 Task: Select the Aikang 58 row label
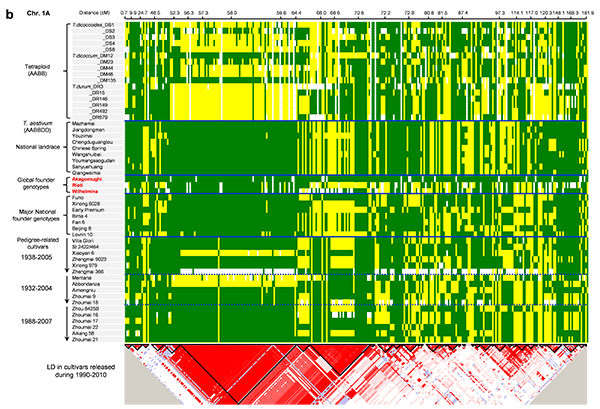coord(84,332)
